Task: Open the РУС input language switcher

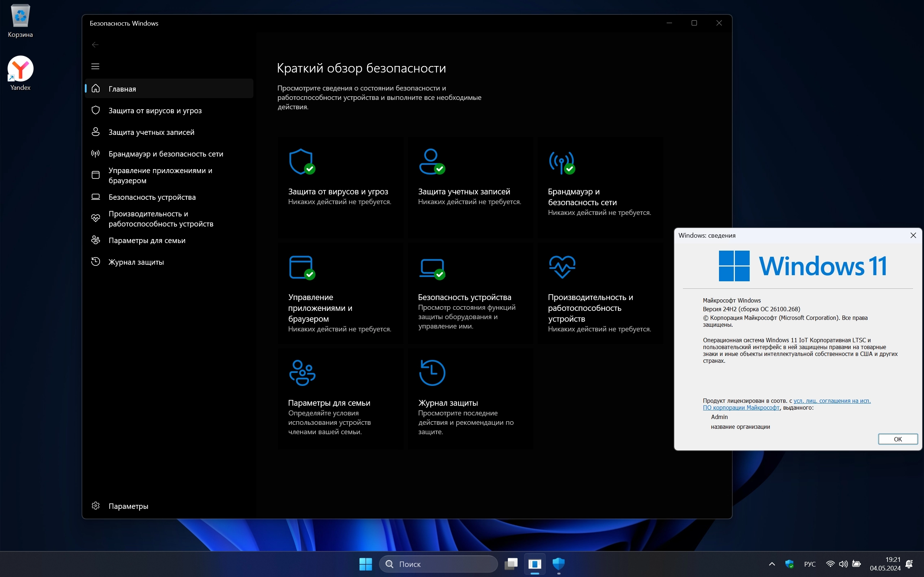Action: 810,564
